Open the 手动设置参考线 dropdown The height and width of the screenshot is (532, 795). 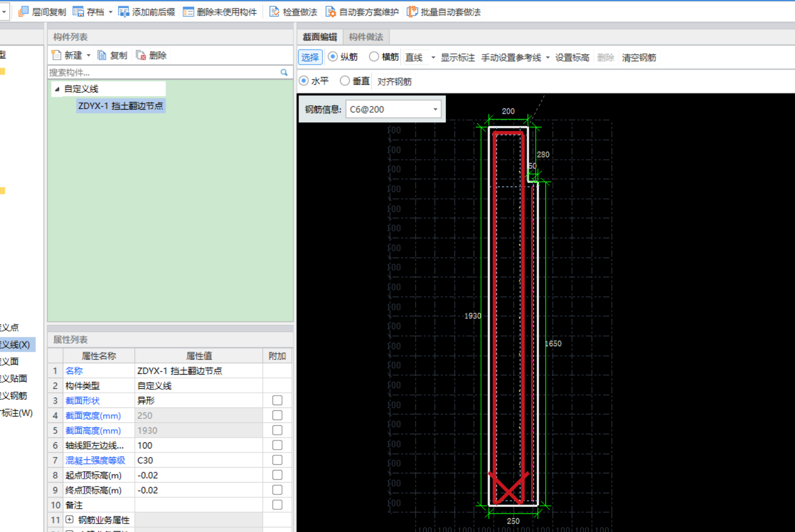[x=548, y=57]
